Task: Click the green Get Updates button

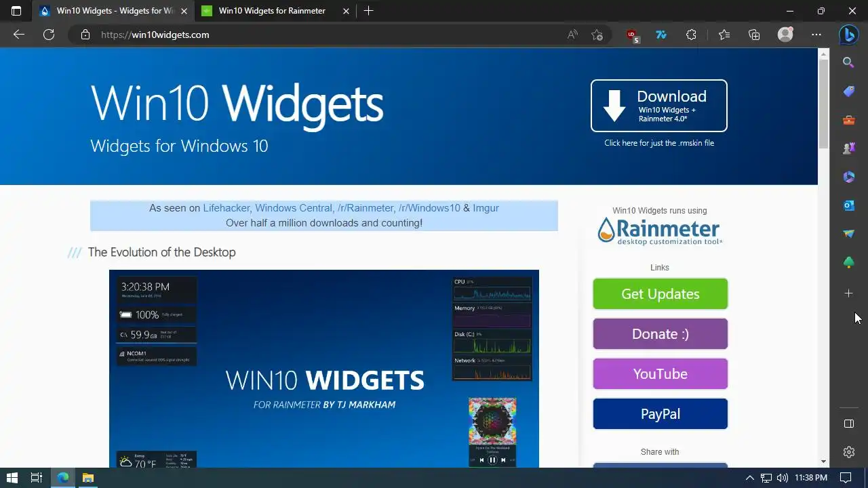Action: [660, 294]
